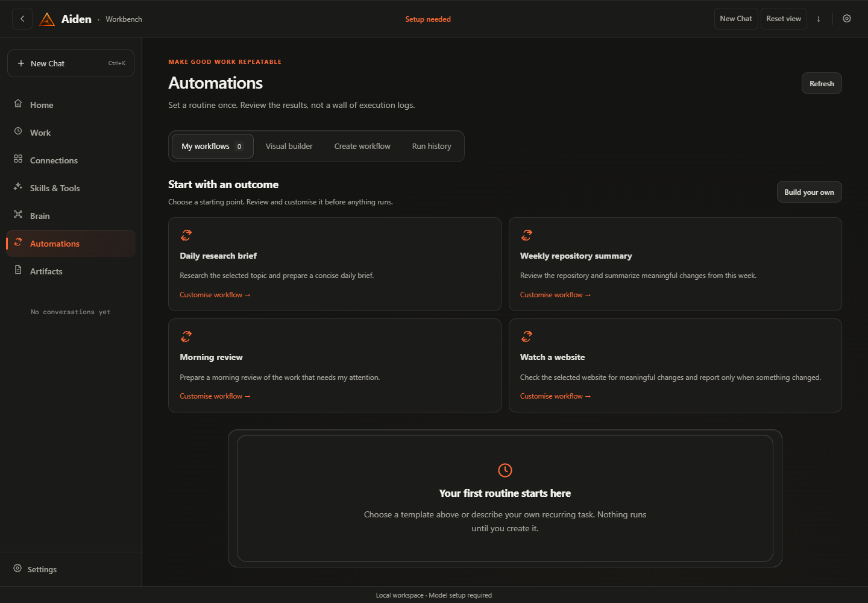Click the Reset view button
The width and height of the screenshot is (868, 603).
[x=784, y=19]
